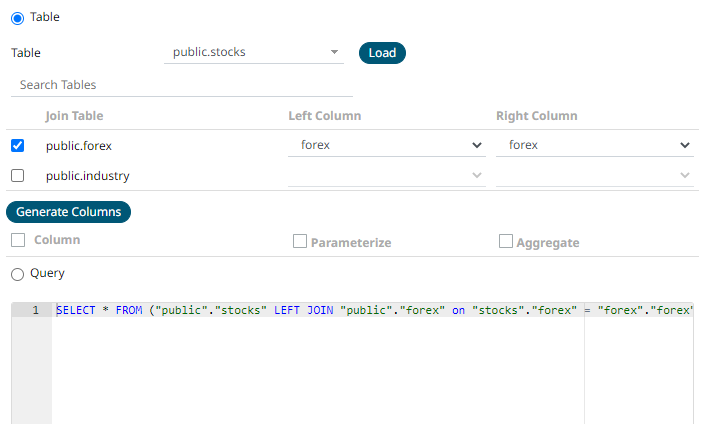Viewport: 708px width, 424px height.
Task: Expand Right Column dropdown for public.industry
Action: [x=594, y=176]
